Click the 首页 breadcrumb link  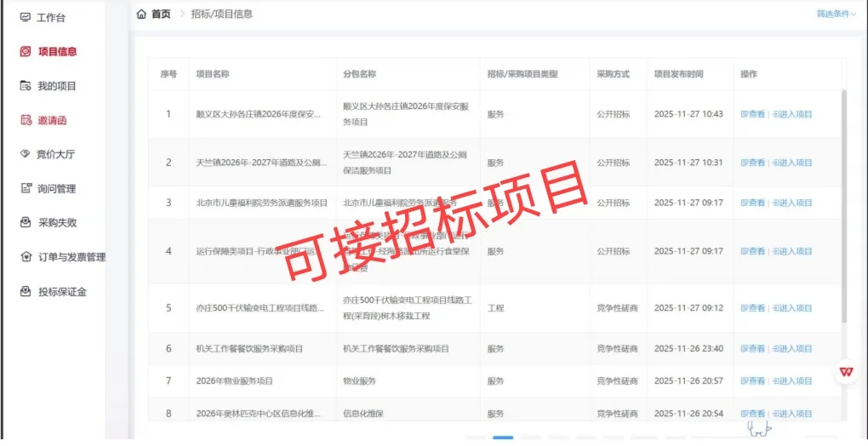161,14
